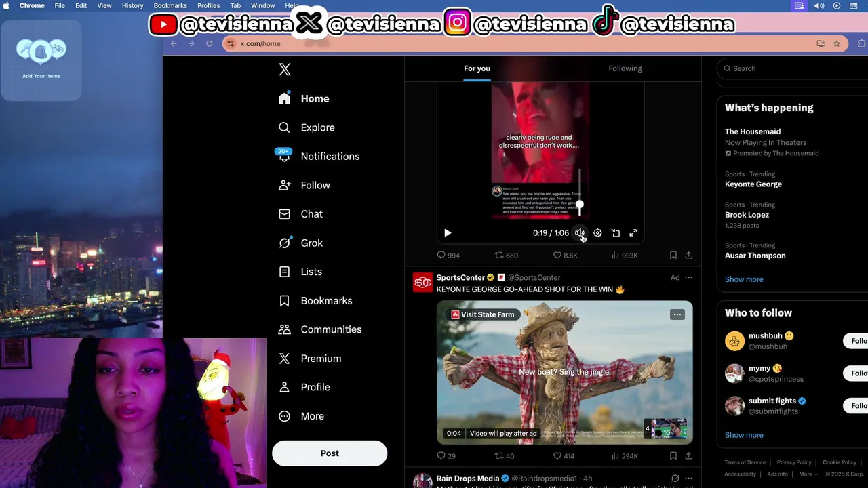Switch to the Following tab

pyautogui.click(x=625, y=68)
